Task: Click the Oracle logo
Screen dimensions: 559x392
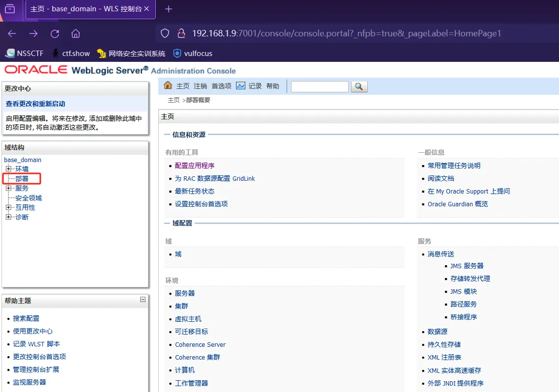Action: click(36, 70)
